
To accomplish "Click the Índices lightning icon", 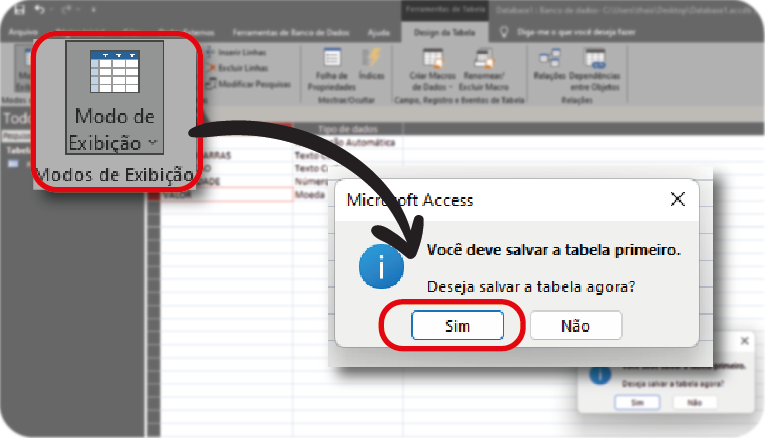I will point(371,57).
